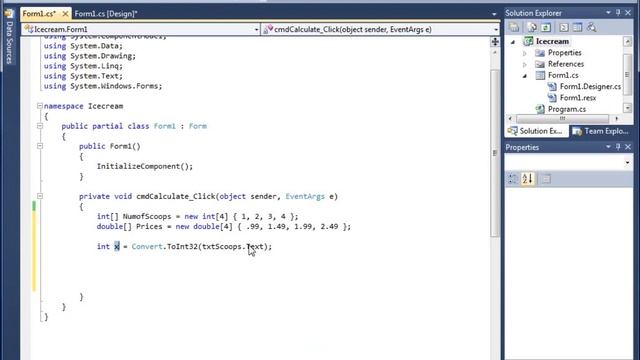
Task: Click View Code icon in Solution Explorer toolbar
Action: (x=564, y=27)
